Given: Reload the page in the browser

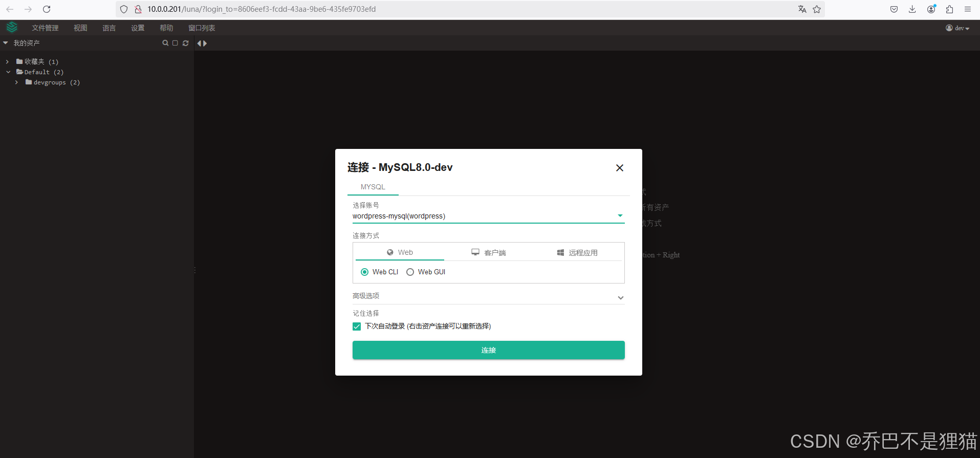Looking at the screenshot, I should pos(47,9).
